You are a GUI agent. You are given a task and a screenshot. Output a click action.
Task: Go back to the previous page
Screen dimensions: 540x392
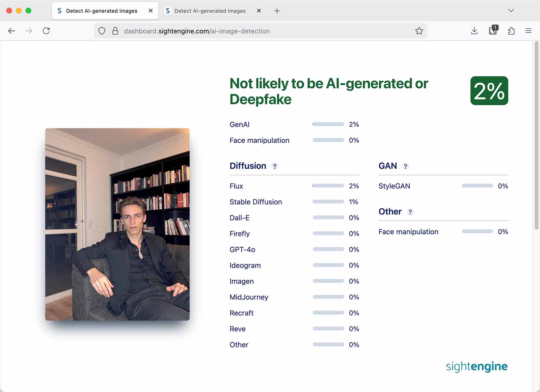[x=11, y=31]
